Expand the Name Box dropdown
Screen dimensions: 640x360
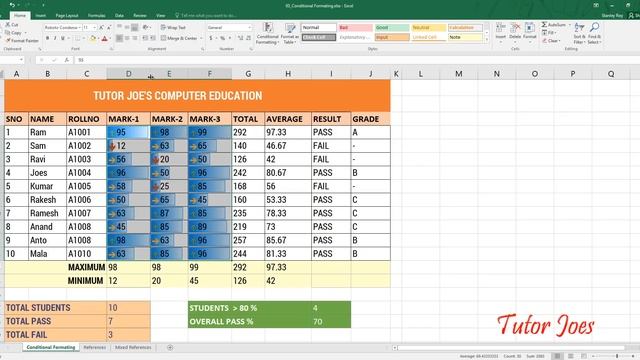(21, 60)
